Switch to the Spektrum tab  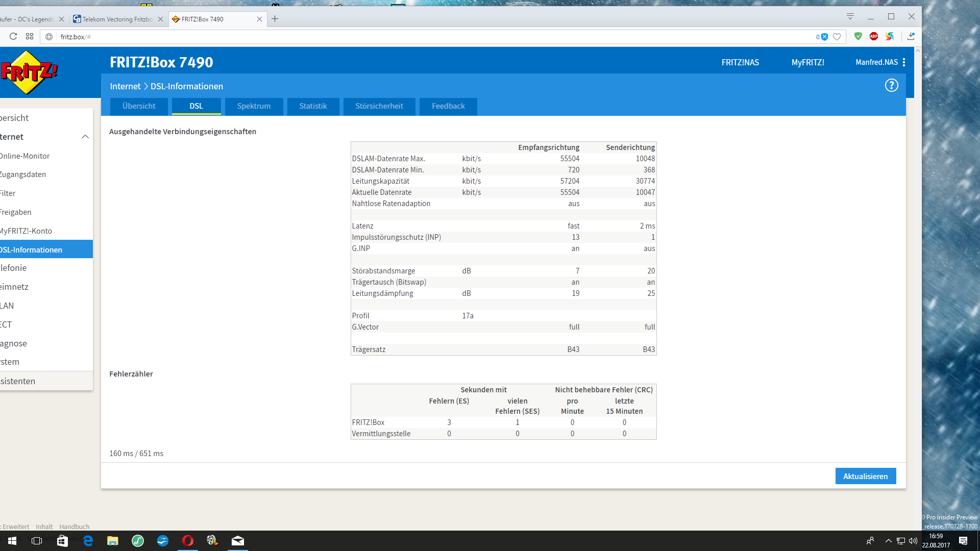point(254,106)
